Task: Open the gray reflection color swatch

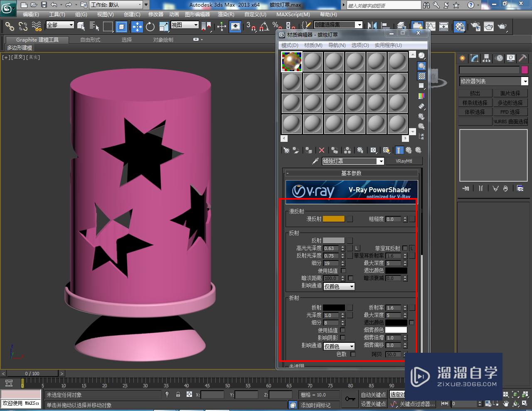Action: pos(334,240)
